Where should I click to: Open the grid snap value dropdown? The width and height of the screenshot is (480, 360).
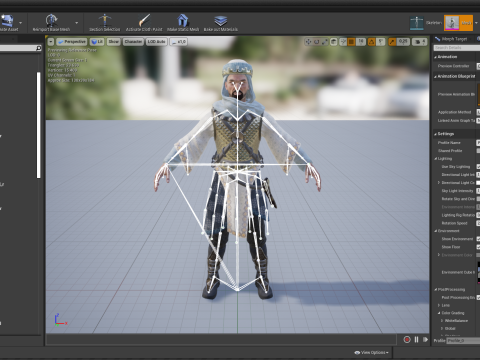pos(361,42)
